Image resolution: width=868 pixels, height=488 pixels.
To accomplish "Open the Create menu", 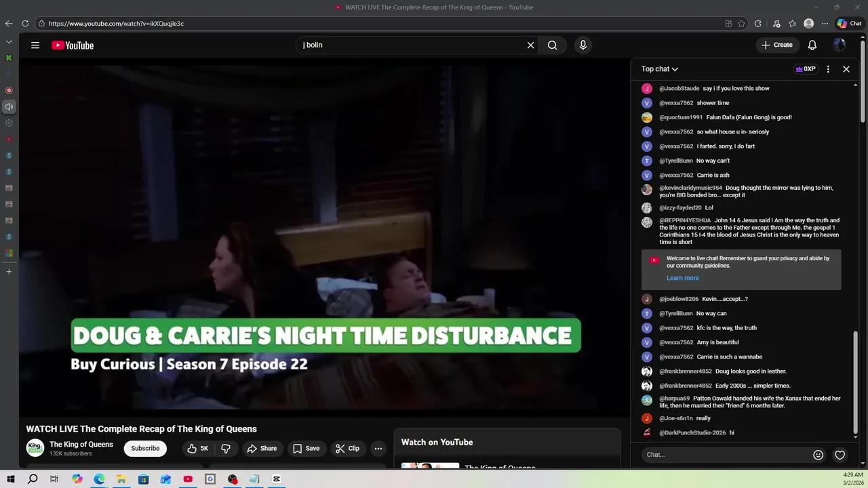I will click(776, 45).
